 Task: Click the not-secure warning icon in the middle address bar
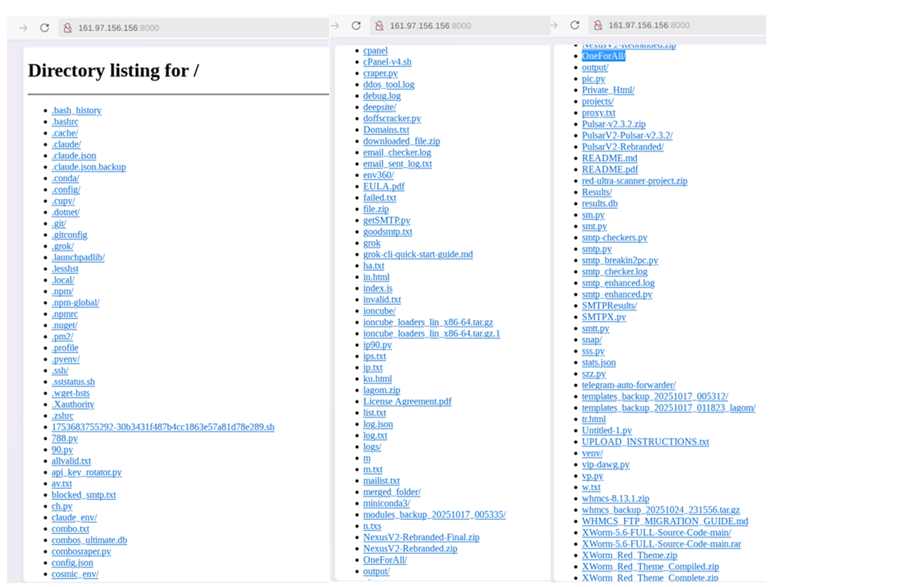click(x=379, y=26)
